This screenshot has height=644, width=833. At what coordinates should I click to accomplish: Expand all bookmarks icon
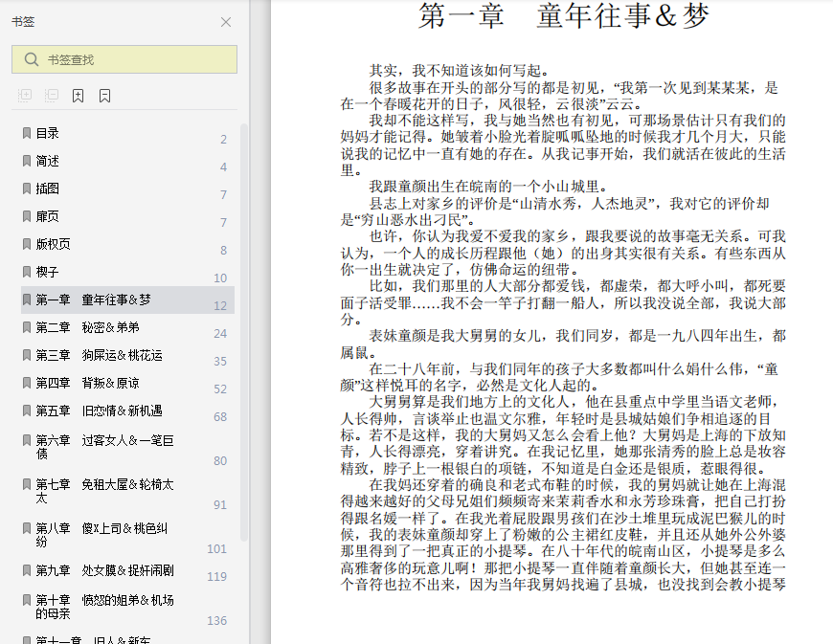(x=25, y=96)
